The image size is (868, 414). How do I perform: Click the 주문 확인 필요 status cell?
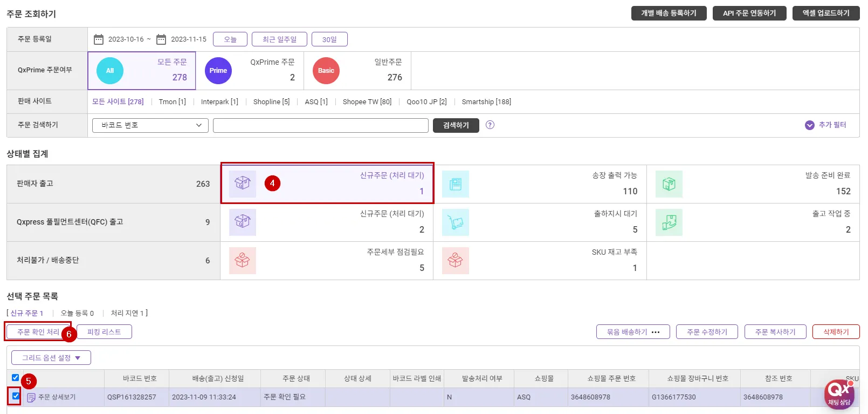pos(285,397)
